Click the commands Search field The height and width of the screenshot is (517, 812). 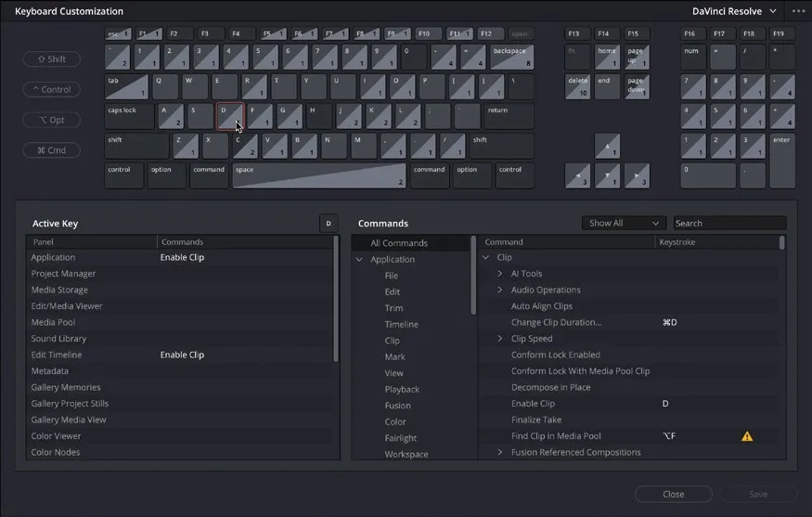(729, 223)
